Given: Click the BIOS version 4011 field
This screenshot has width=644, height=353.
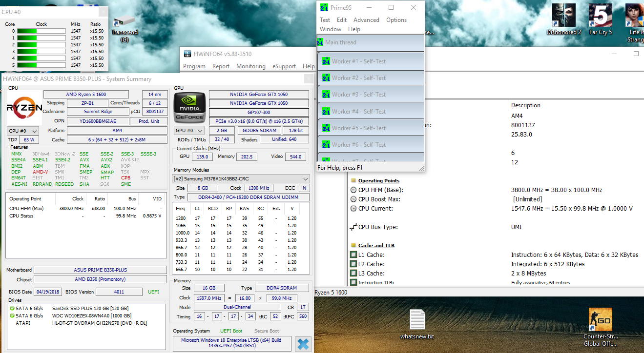Looking at the screenshot, I should 119,292.
